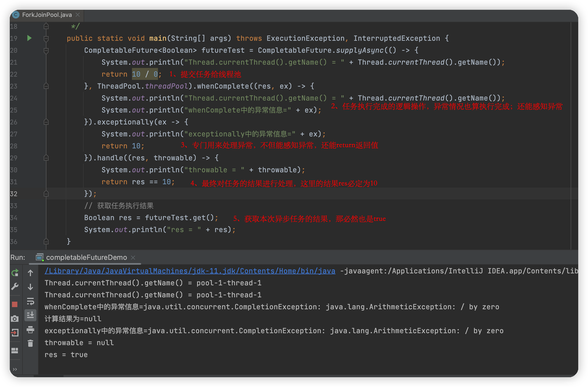This screenshot has height=387, width=588.
Task: Click line number 22 in the gutter
Action: (14, 74)
